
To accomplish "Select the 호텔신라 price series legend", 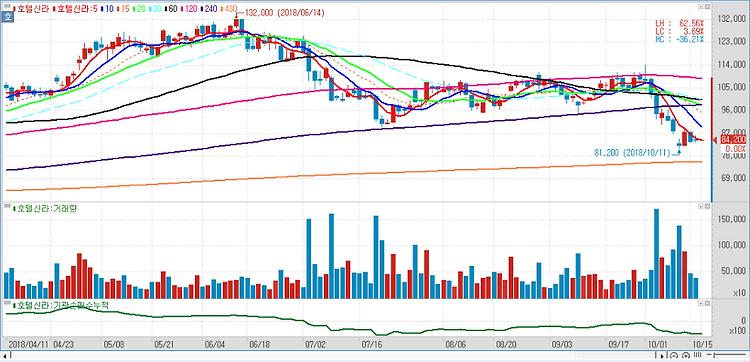I will click(31, 9).
